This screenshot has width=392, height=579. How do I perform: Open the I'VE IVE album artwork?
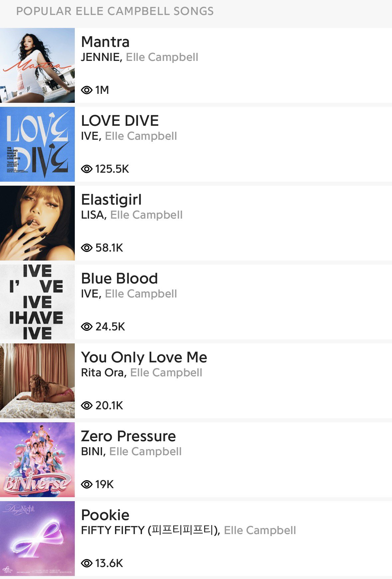pos(37,302)
